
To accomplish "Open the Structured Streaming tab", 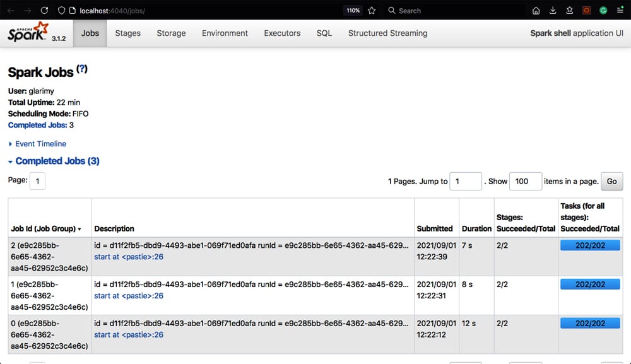I will click(x=387, y=33).
